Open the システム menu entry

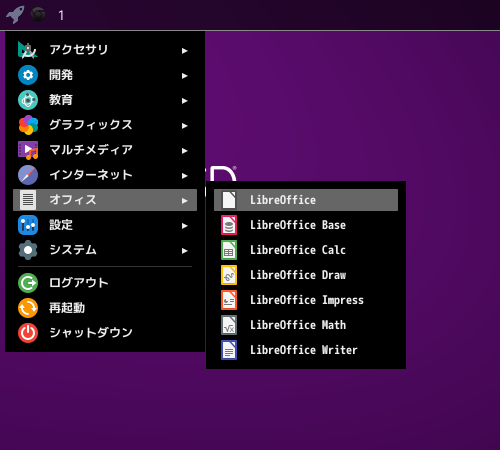click(x=105, y=250)
